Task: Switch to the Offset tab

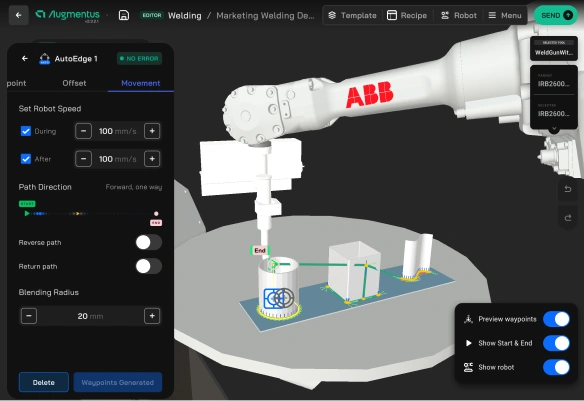Action: (x=74, y=83)
